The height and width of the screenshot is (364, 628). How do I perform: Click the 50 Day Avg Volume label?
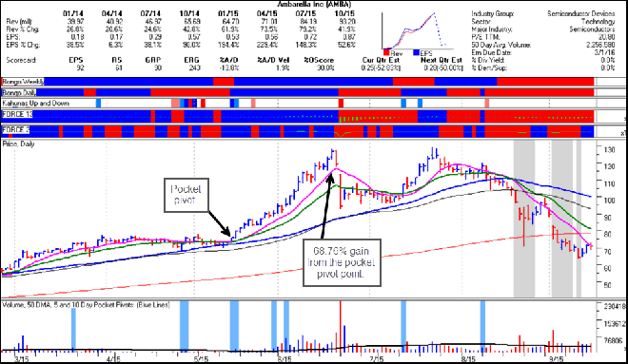501,45
